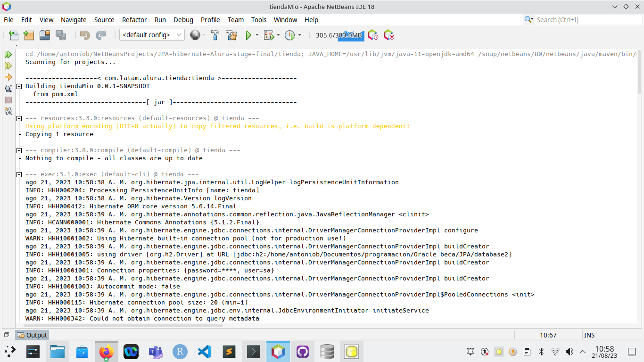Screen dimensions: 644x362
Task: Click the Redo arrow icon
Action: coord(100,35)
